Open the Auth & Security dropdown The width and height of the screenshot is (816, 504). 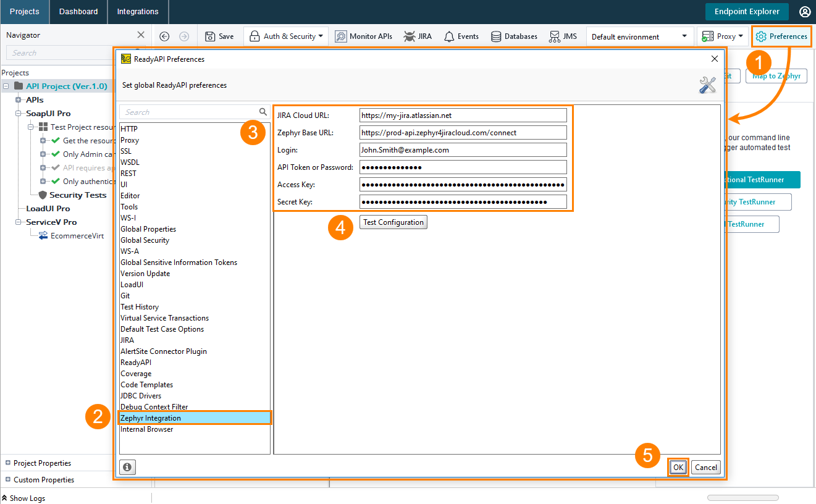[286, 36]
